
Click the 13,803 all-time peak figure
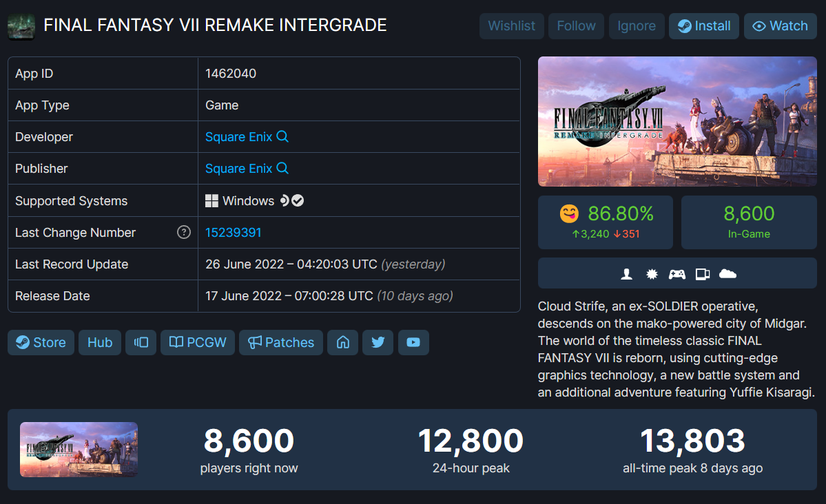click(x=693, y=440)
